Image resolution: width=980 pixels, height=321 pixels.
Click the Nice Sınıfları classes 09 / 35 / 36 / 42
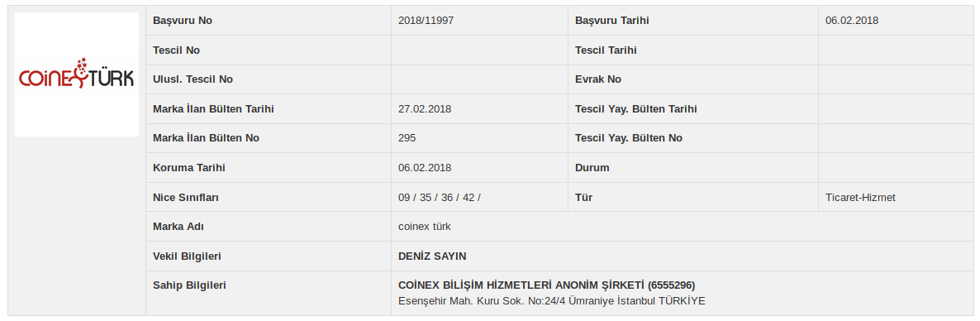click(440, 197)
